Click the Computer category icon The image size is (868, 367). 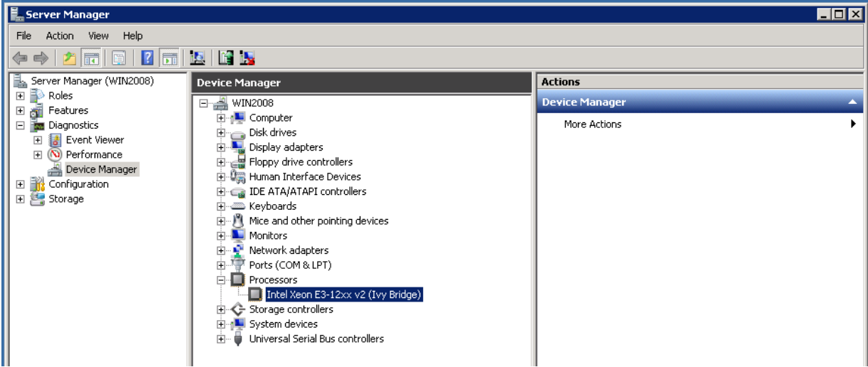click(x=238, y=117)
